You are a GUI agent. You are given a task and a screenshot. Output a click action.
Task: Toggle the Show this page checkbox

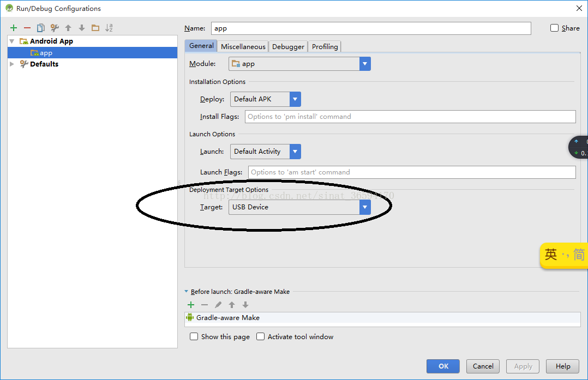point(194,336)
